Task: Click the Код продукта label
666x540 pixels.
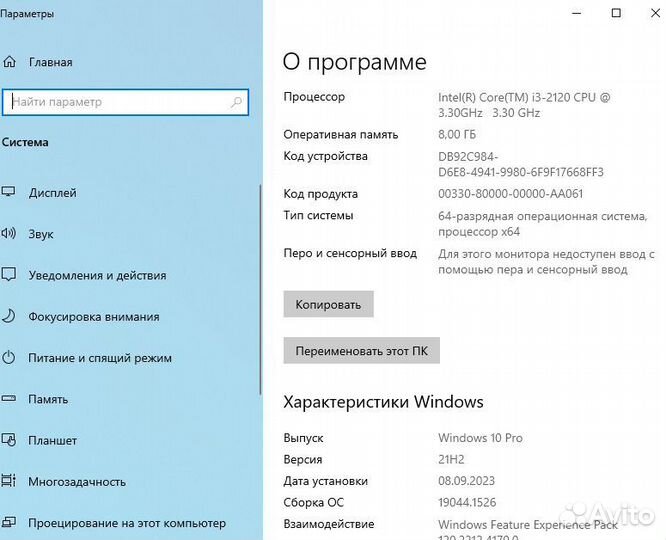Action: click(x=321, y=194)
